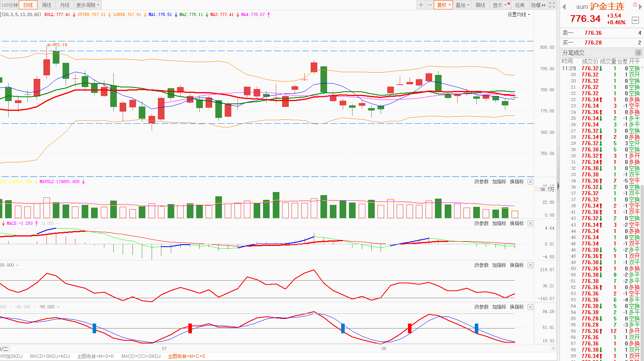Screen dimensions: 644x361
Task: Open 设置均线 moving average settings
Action: 519,14
